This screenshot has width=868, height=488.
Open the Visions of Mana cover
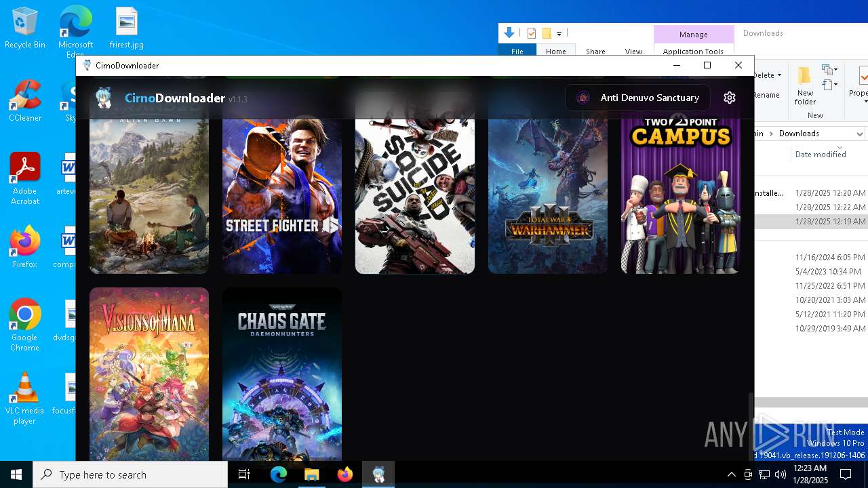[x=149, y=374]
